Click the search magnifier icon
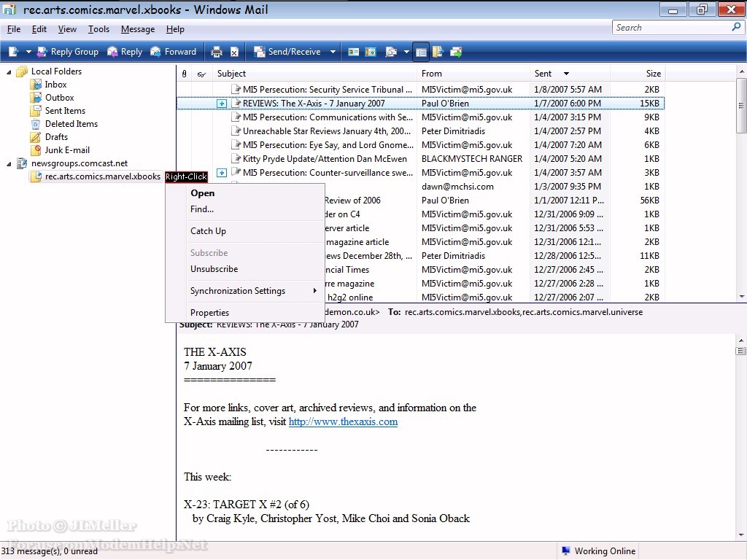The image size is (747, 560). point(737,28)
